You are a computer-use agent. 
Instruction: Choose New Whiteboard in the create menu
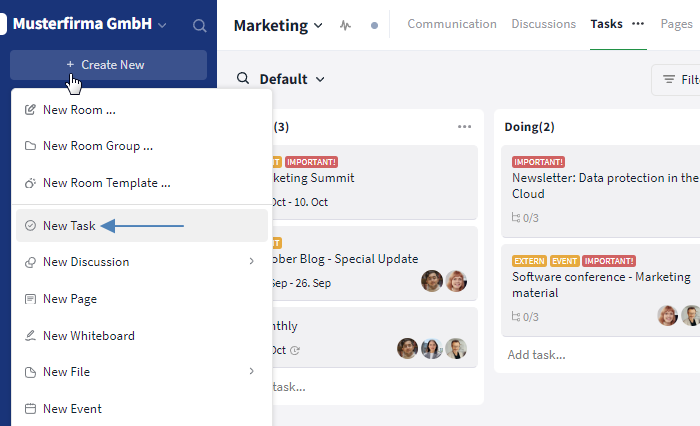click(88, 336)
